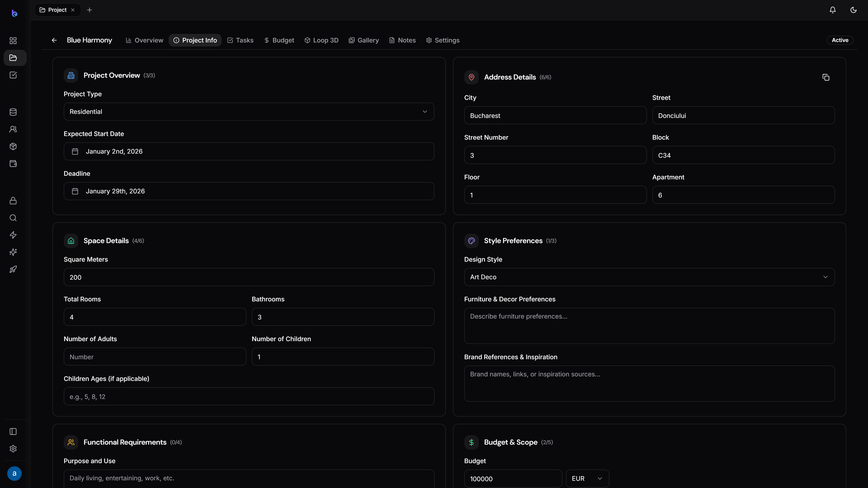Click the Active status badge
The height and width of the screenshot is (488, 868).
(840, 40)
